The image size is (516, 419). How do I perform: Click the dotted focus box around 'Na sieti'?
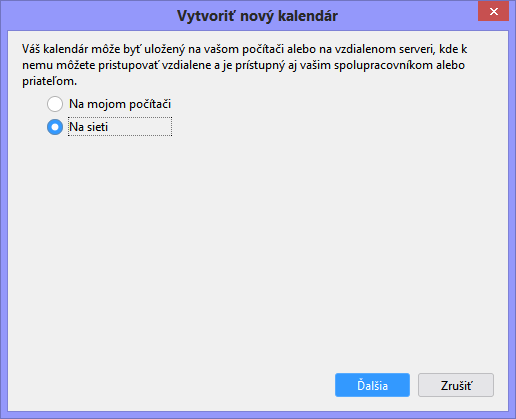click(x=120, y=127)
